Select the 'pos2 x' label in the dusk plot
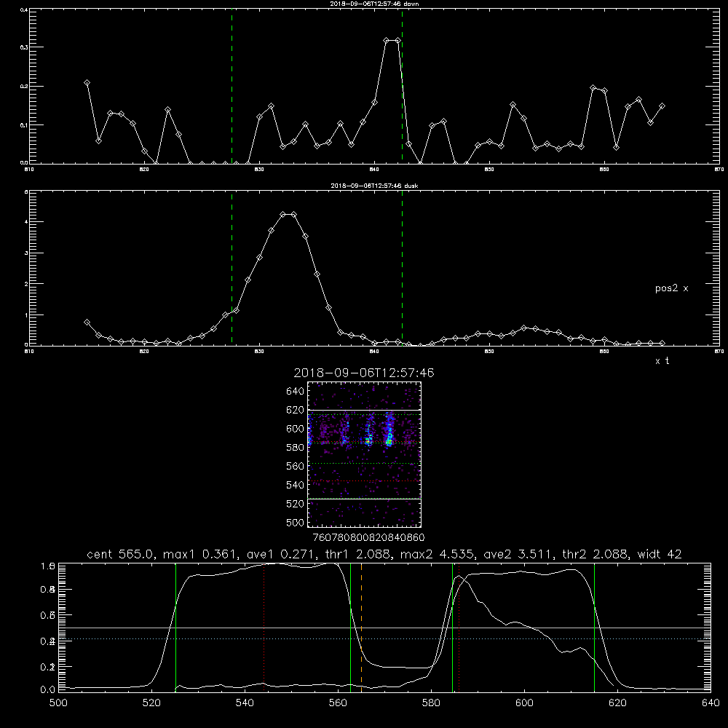The height and width of the screenshot is (728, 728). [671, 288]
